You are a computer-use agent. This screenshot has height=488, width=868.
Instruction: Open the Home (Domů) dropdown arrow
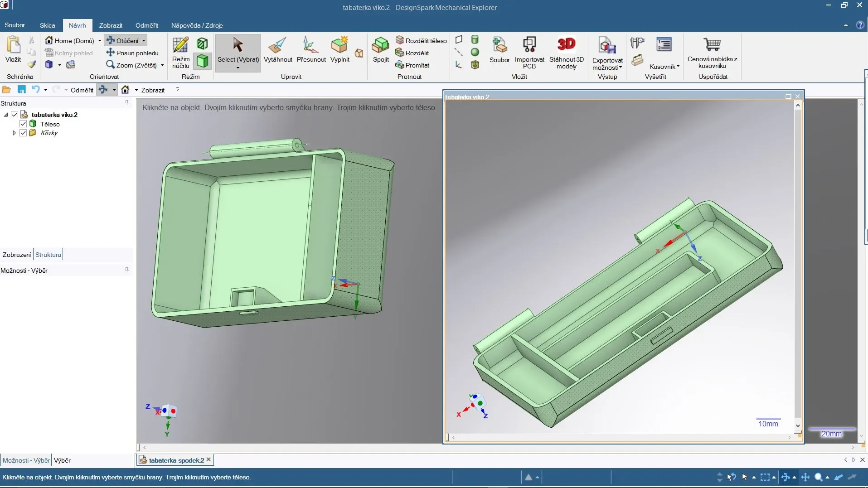[x=100, y=40]
